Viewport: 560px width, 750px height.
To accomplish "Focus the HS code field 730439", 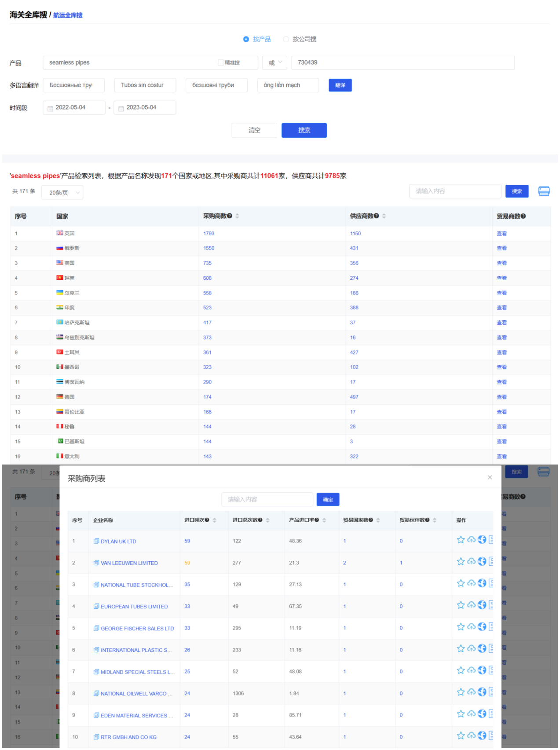I will 403,63.
